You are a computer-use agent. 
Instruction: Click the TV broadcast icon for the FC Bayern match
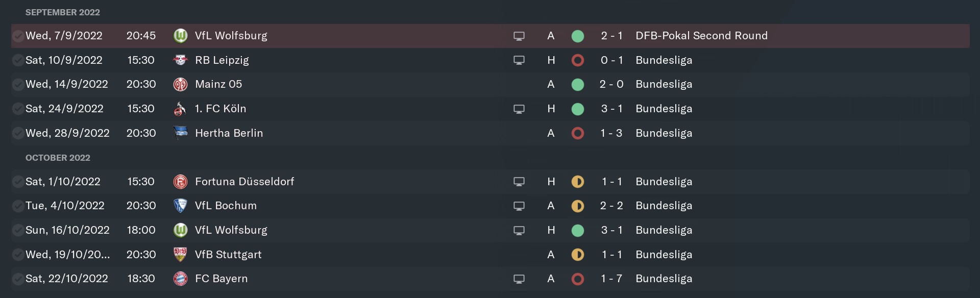click(x=519, y=279)
